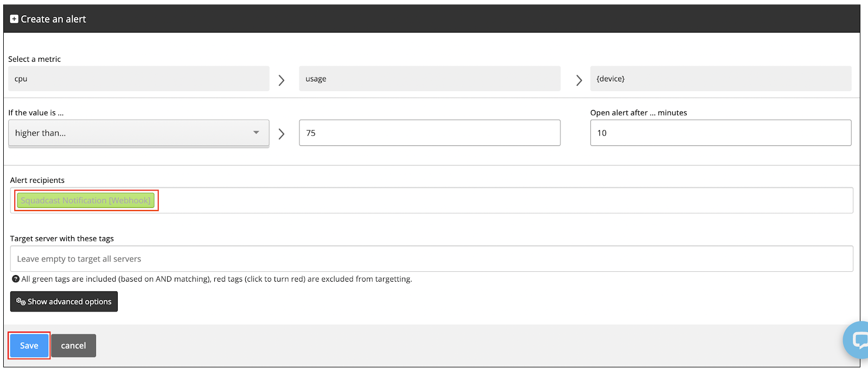Click the threshold value field showing 75
Image resolution: width=868 pixels, height=369 pixels.
click(x=429, y=133)
